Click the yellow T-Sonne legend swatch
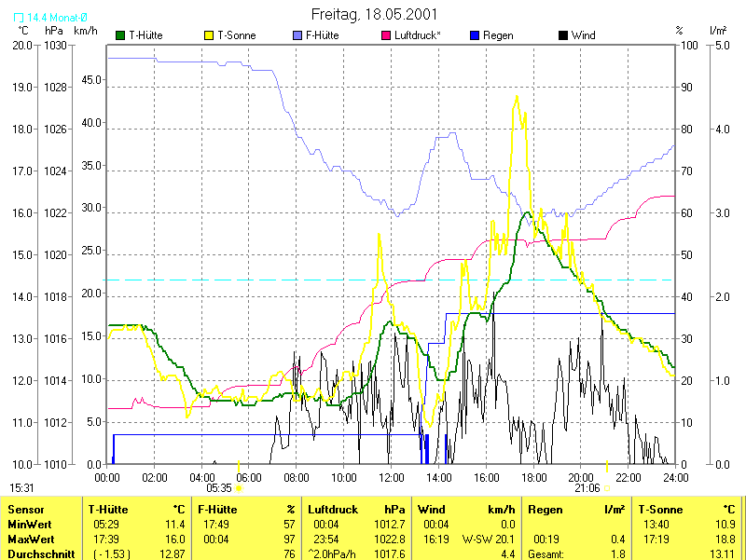Viewport: 746px width, 560px height. click(x=208, y=35)
